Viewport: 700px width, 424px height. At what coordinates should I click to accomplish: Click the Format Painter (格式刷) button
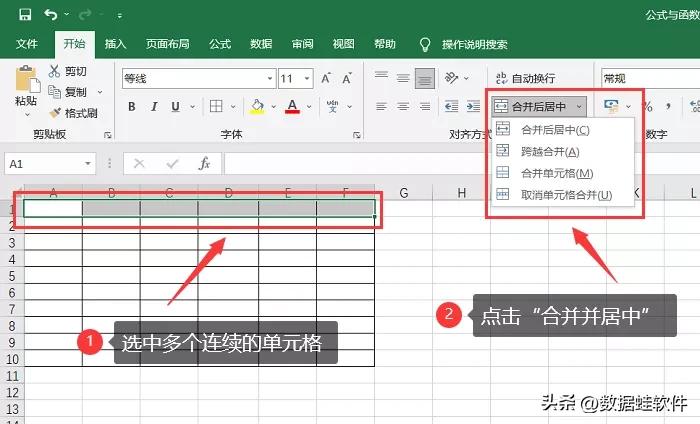point(73,113)
